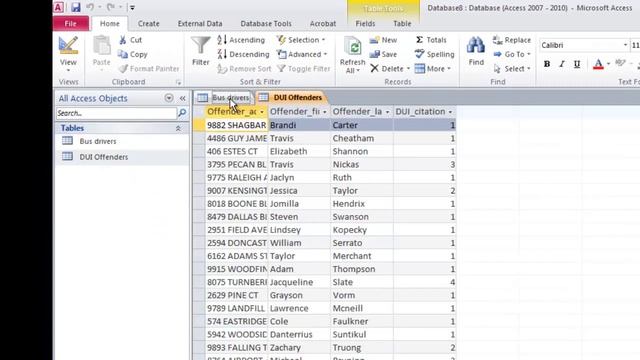Cut the selection with the scissors icon
The width and height of the screenshot is (640, 360).
[x=123, y=40]
